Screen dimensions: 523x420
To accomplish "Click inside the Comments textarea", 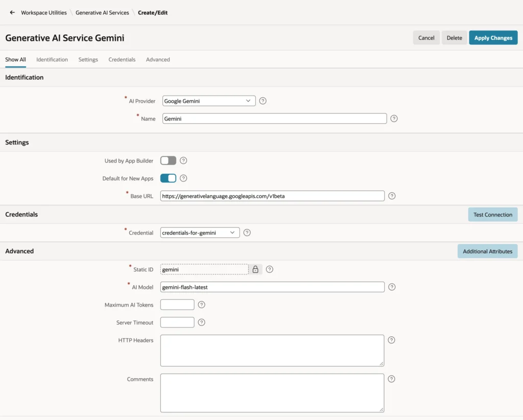I will [272, 392].
